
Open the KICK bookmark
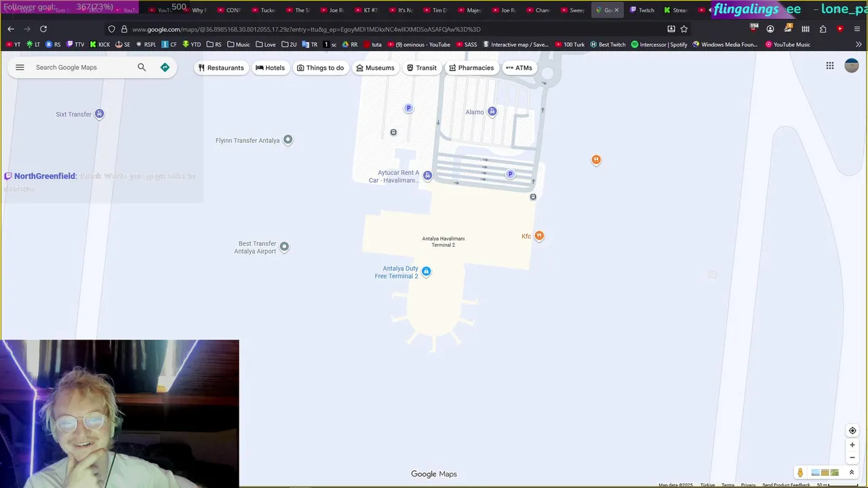(x=100, y=45)
